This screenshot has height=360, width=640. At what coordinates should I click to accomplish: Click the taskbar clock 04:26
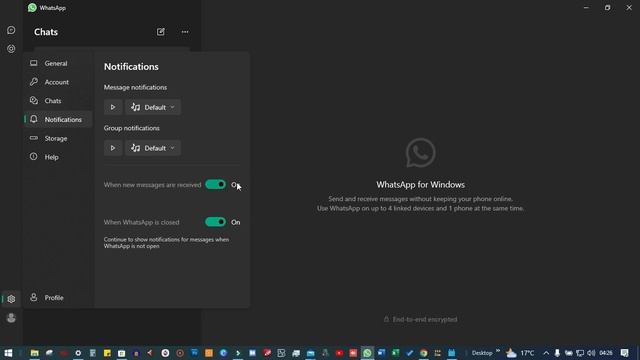pyautogui.click(x=606, y=353)
